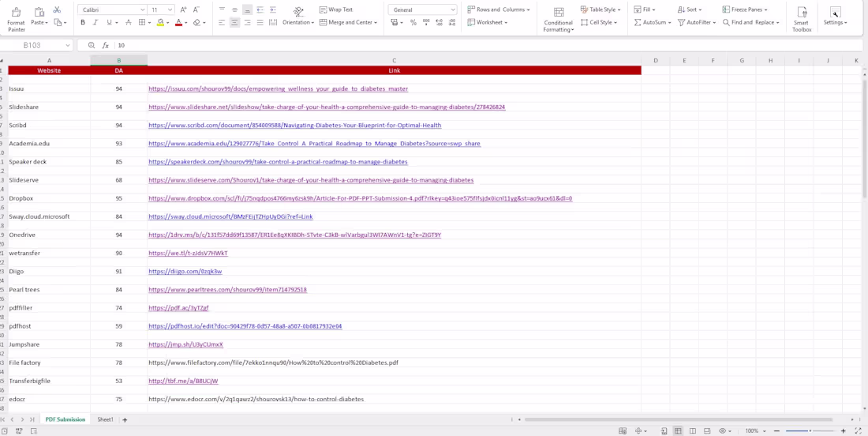Set Top Align for cells
Image resolution: width=868 pixels, height=436 pixels.
coord(222,10)
